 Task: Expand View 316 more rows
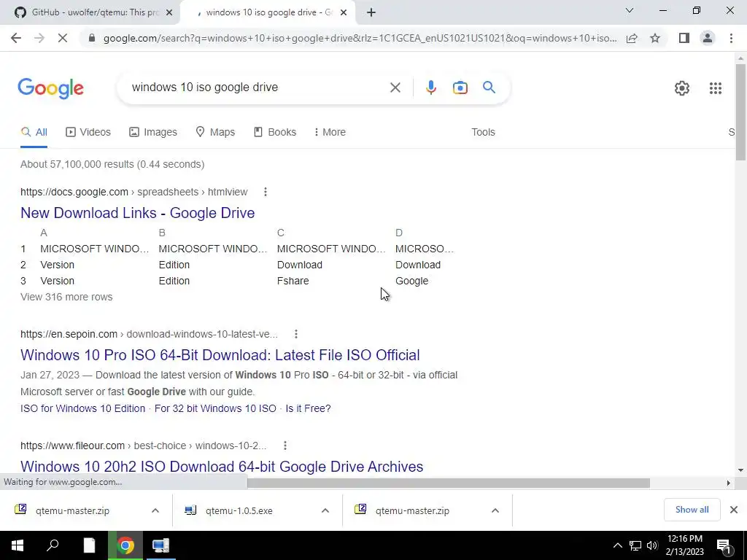(x=66, y=297)
